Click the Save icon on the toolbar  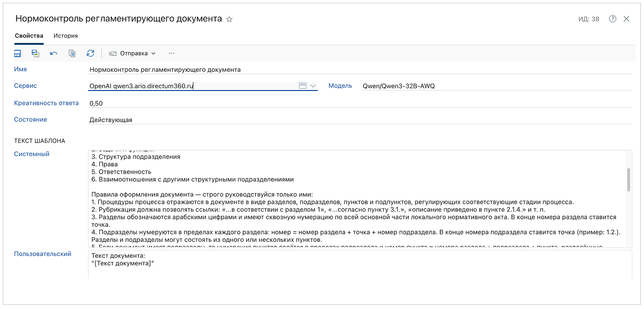coord(17,53)
